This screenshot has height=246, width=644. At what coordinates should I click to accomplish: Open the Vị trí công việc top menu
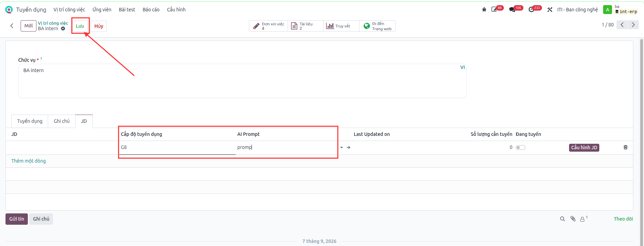(x=69, y=10)
